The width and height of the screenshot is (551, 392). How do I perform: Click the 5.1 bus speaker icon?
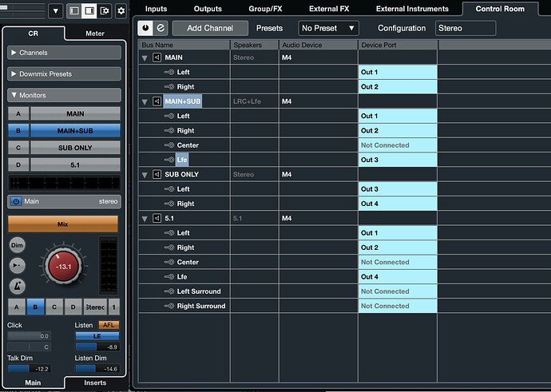pos(157,218)
